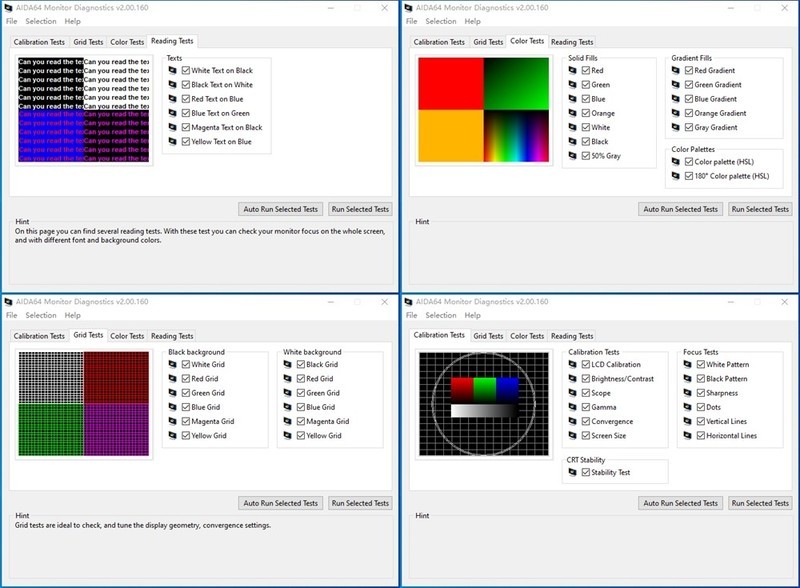The height and width of the screenshot is (588, 800).
Task: Click the monitor icon beside Brightness/Contrast
Action: [573, 379]
